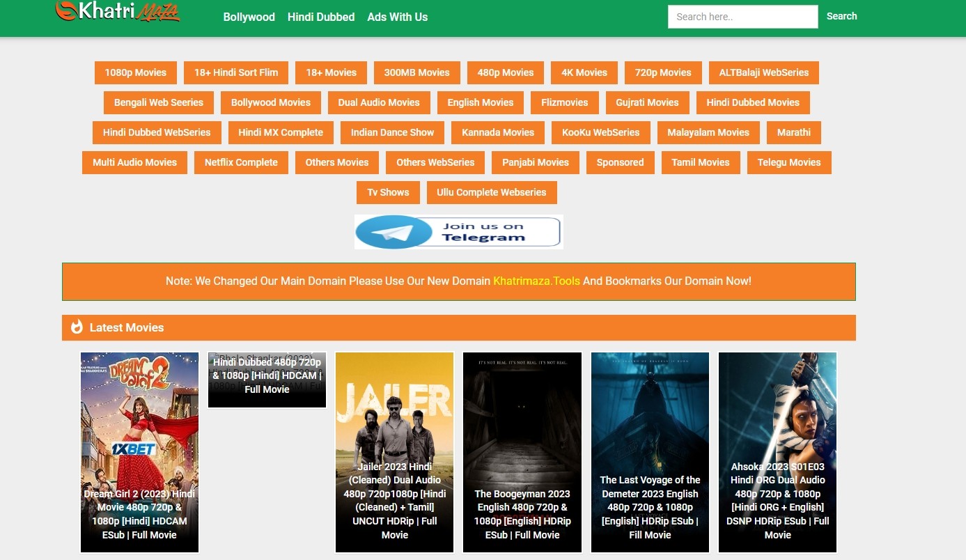Go to Multi Audio Movies category
The height and width of the screenshot is (560, 966).
[135, 162]
